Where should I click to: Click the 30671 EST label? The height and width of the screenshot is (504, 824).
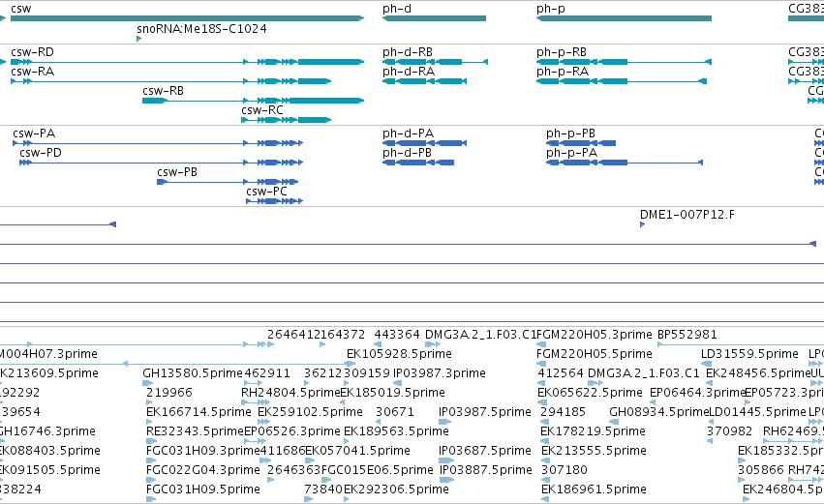[x=395, y=412]
